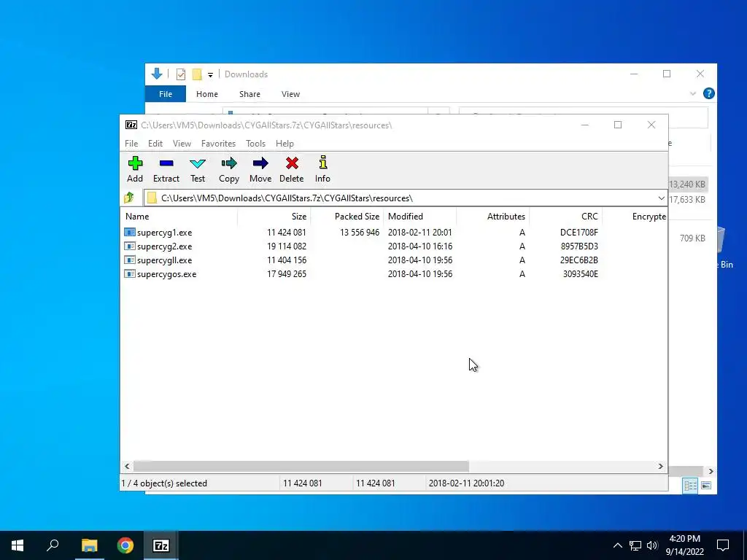Sort by the Packed Size column

point(347,216)
